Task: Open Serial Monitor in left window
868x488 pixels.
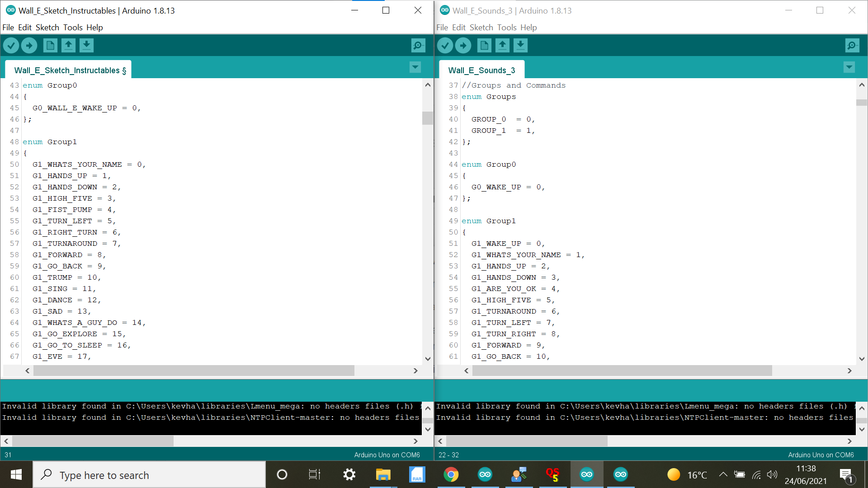Action: tap(418, 45)
